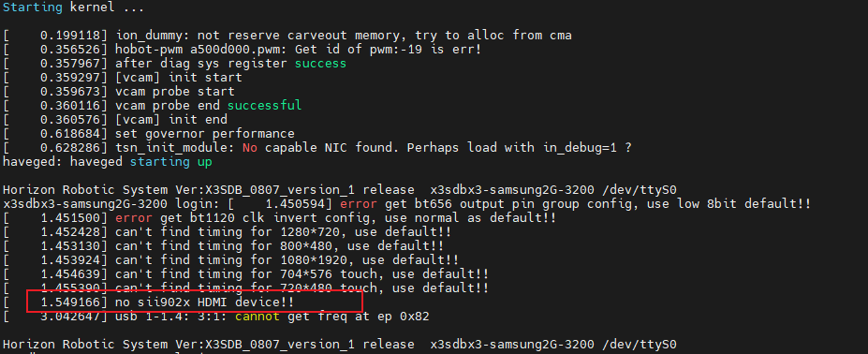Click the 'vcam probe start' line
The width and height of the screenshot is (868, 354).
point(119,92)
